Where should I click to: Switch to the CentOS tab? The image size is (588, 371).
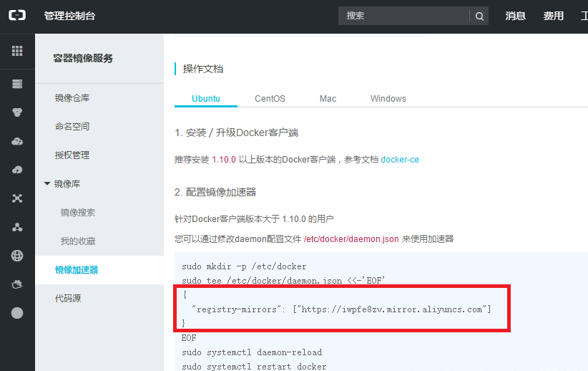[x=270, y=99]
